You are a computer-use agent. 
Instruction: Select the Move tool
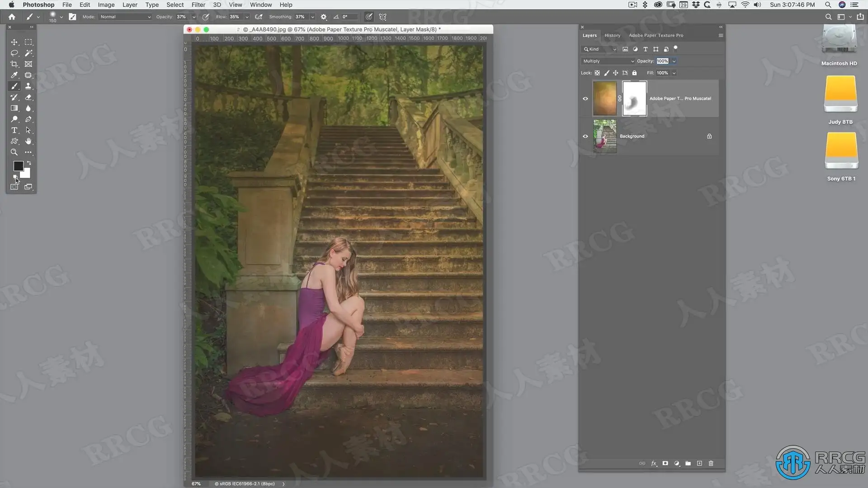coord(14,42)
